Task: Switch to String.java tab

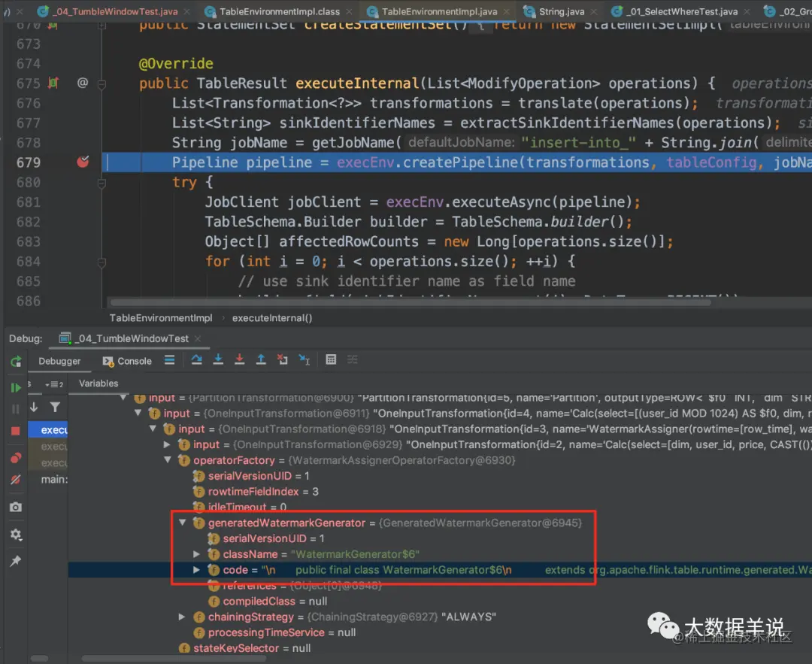Action: (x=562, y=11)
